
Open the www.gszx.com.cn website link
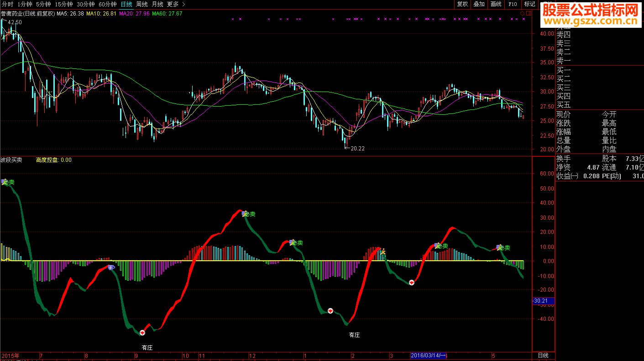tap(591, 22)
